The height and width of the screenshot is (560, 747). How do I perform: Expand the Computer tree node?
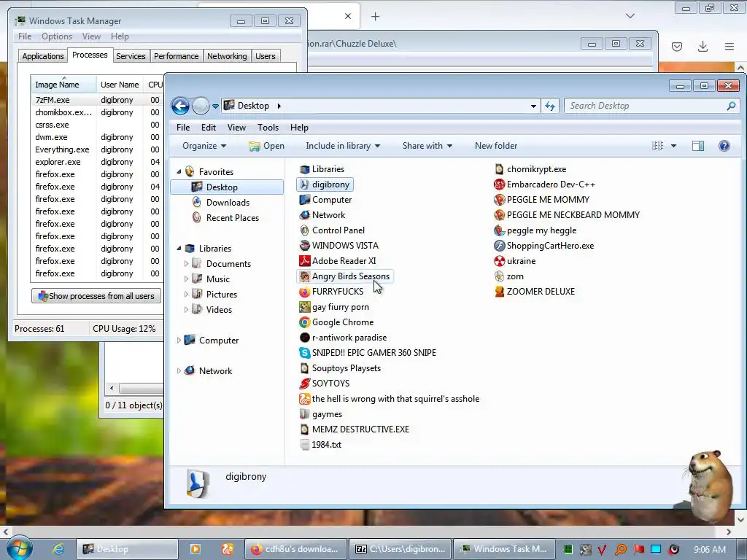179,340
